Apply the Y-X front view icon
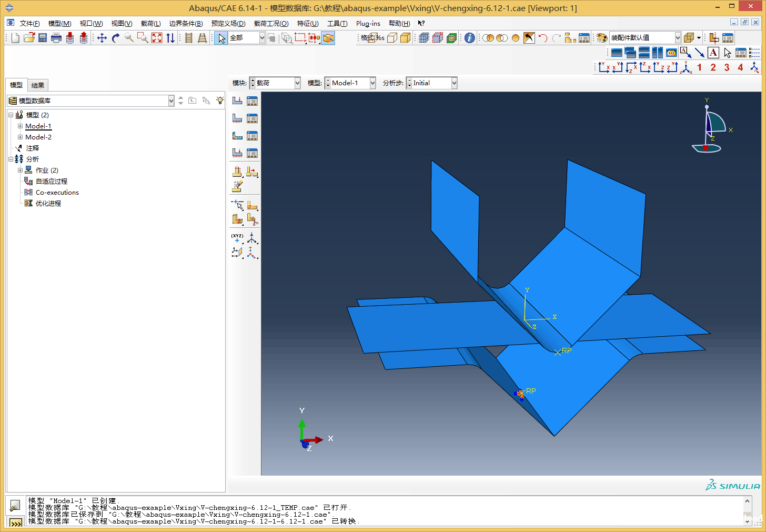766x532 pixels. (x=603, y=67)
